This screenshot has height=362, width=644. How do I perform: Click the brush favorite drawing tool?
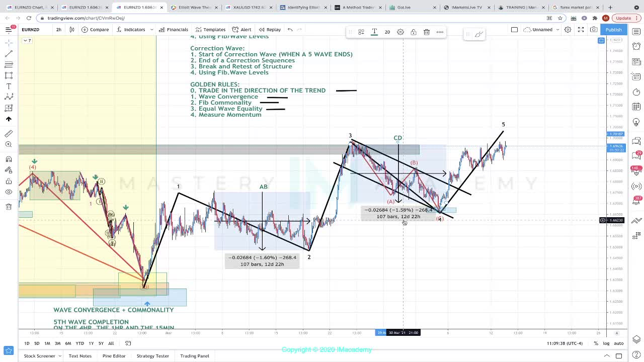point(479,34)
